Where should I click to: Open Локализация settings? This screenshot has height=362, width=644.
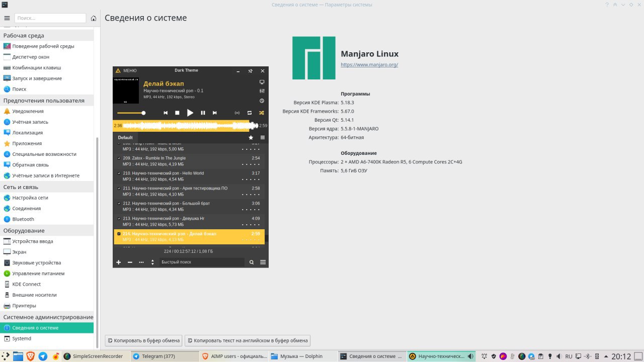48,133
